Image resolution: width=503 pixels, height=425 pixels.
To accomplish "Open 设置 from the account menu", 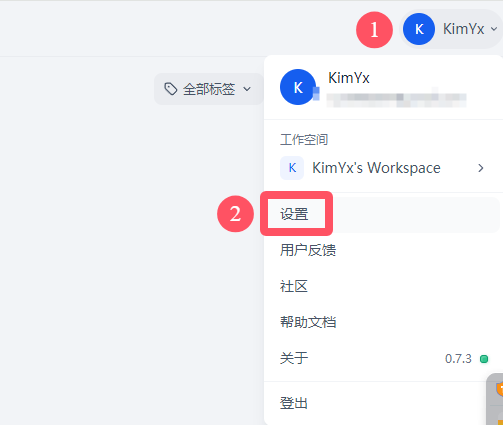I will pyautogui.click(x=383, y=214).
